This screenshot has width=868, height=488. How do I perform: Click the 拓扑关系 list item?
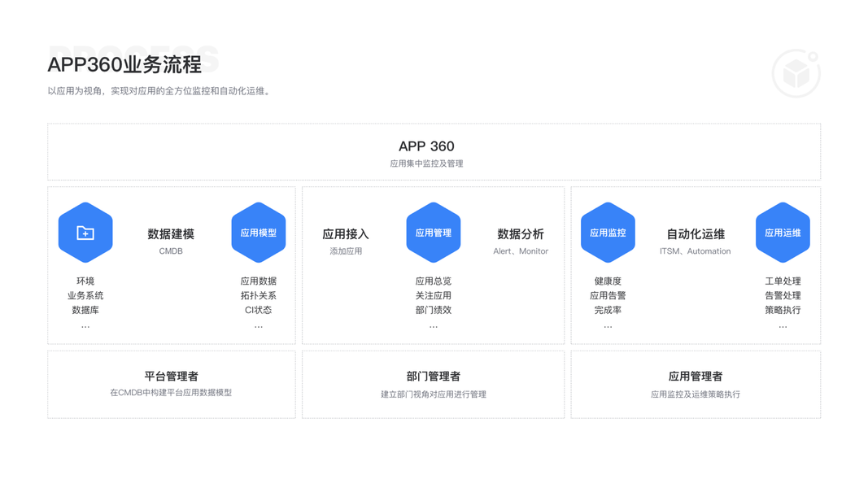[x=259, y=295]
